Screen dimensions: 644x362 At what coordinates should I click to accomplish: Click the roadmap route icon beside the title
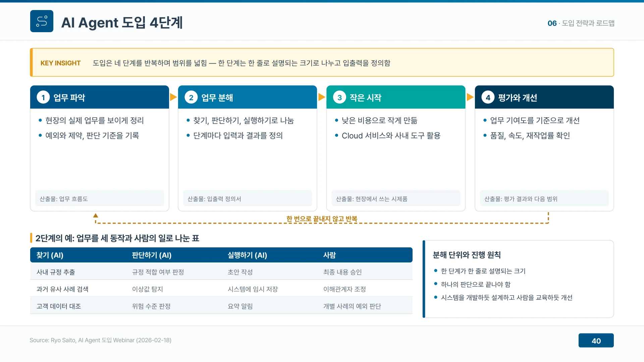(x=42, y=21)
